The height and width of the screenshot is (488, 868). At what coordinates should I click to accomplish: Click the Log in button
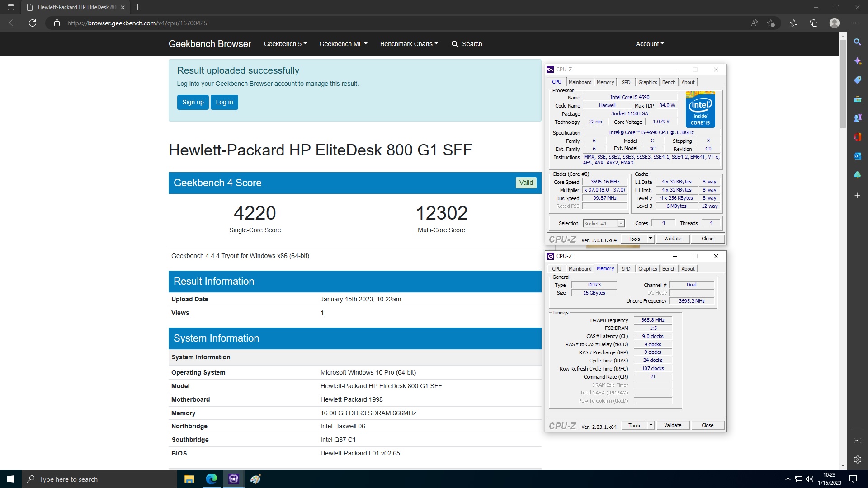[224, 102]
